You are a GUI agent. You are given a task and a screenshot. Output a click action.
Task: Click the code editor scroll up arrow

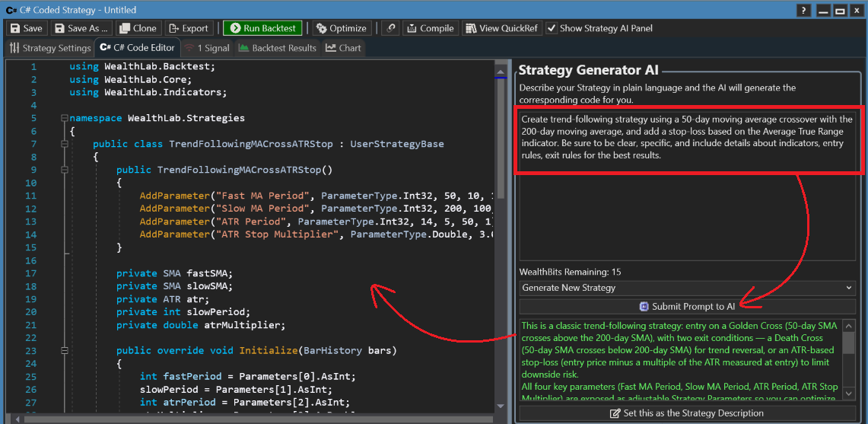tap(501, 72)
